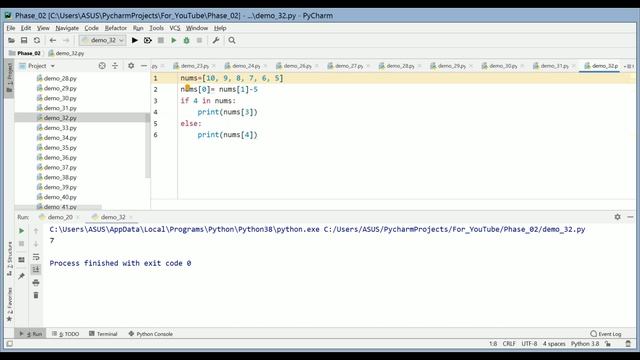640x360 pixels.
Task: Click the Synchronize refresh toolbar icon
Action: coord(37,40)
